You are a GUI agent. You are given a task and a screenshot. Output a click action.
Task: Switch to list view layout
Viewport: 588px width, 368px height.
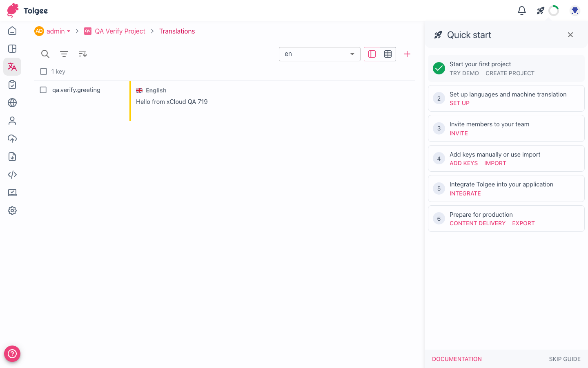click(x=372, y=54)
